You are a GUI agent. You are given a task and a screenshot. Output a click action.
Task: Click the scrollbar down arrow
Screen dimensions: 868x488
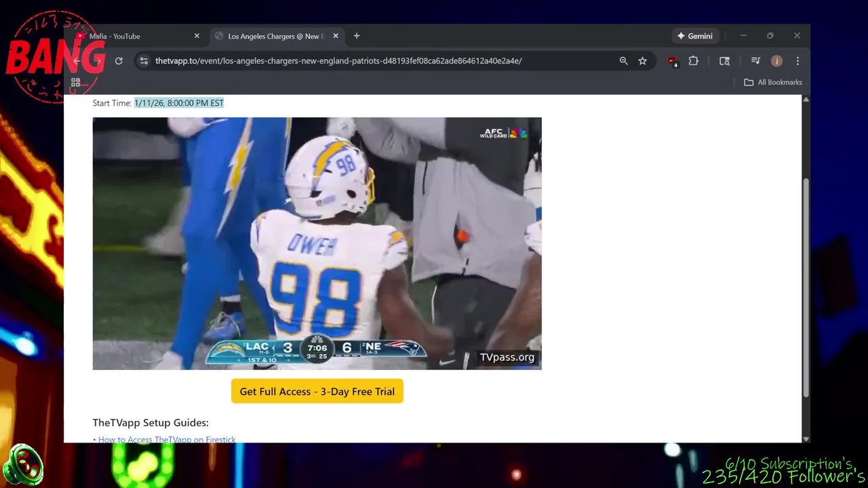pos(806,439)
